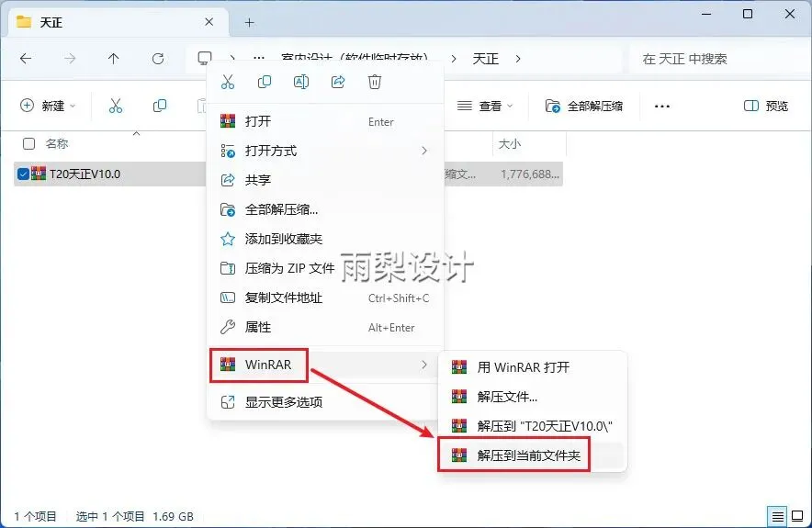The width and height of the screenshot is (812, 528).
Task: Open a new tab with the plus button
Action: [x=250, y=22]
